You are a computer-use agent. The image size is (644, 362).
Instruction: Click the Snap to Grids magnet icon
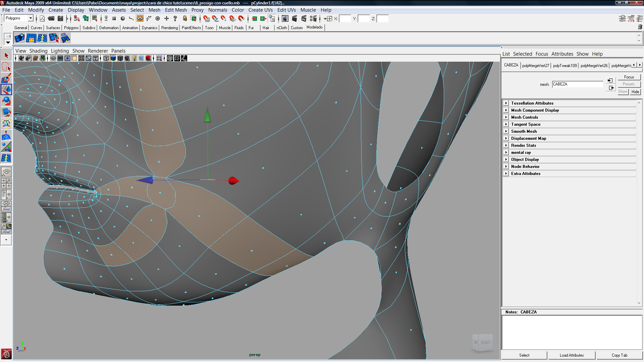[206, 19]
